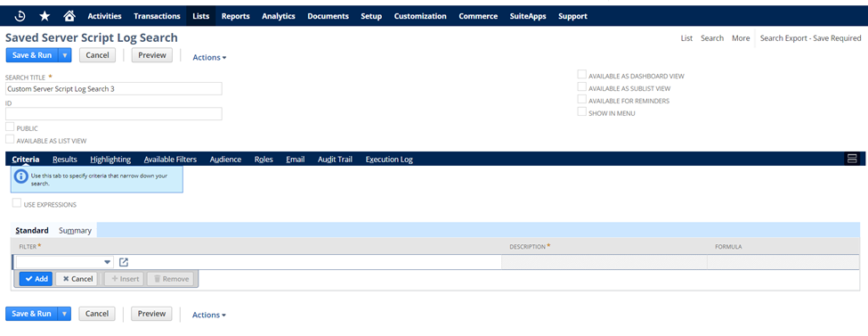Open the More link at top right
868x336 pixels.
pyautogui.click(x=741, y=38)
